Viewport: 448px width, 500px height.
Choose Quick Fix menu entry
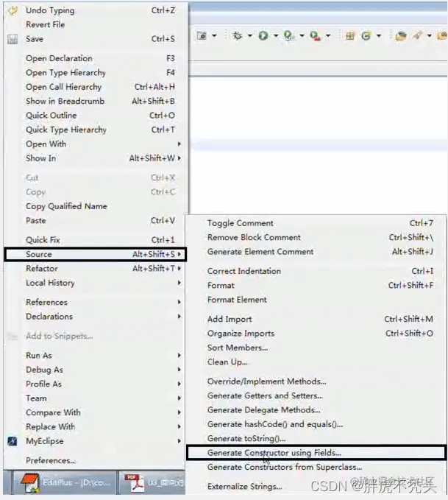(x=96, y=240)
